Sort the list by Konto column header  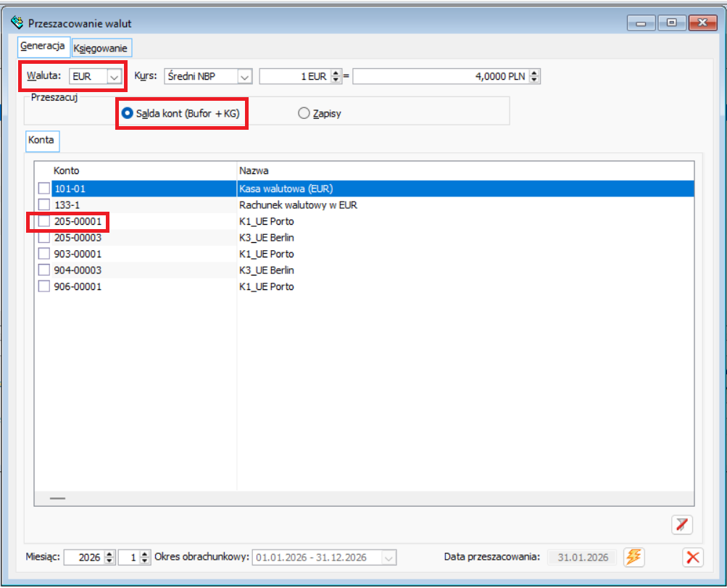tap(67, 170)
